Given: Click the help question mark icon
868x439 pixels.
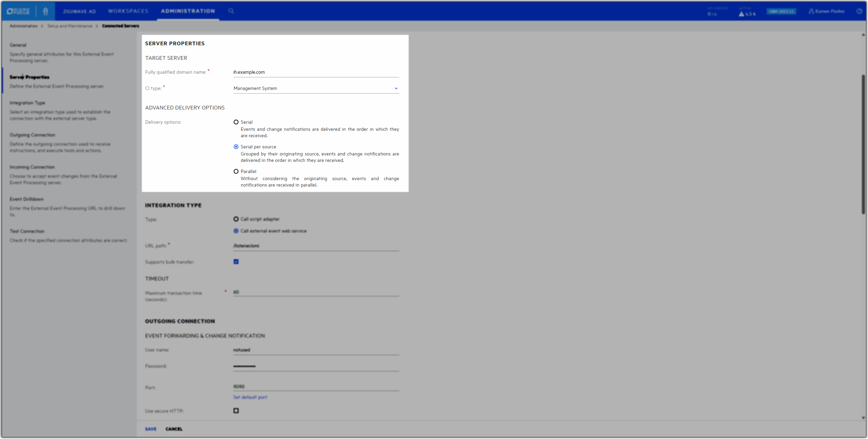Looking at the screenshot, I should pos(860,11).
